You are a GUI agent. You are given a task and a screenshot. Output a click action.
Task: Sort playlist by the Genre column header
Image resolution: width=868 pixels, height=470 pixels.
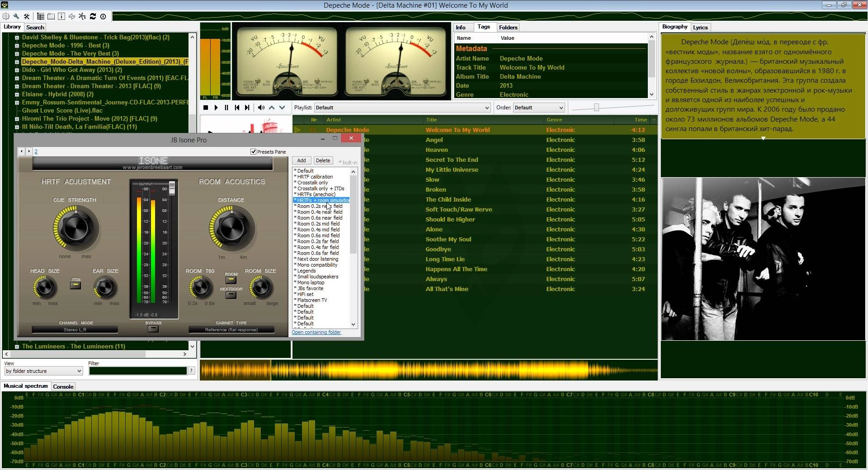[x=579, y=120]
